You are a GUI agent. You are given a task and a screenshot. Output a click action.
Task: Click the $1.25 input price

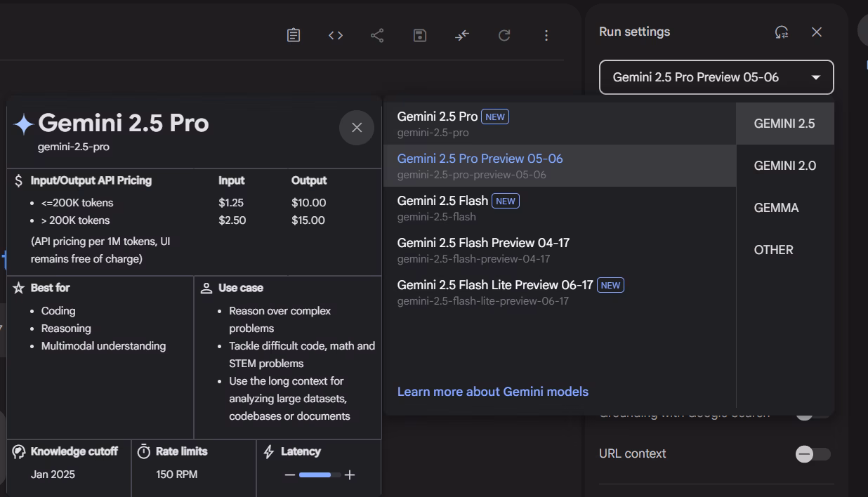point(231,203)
